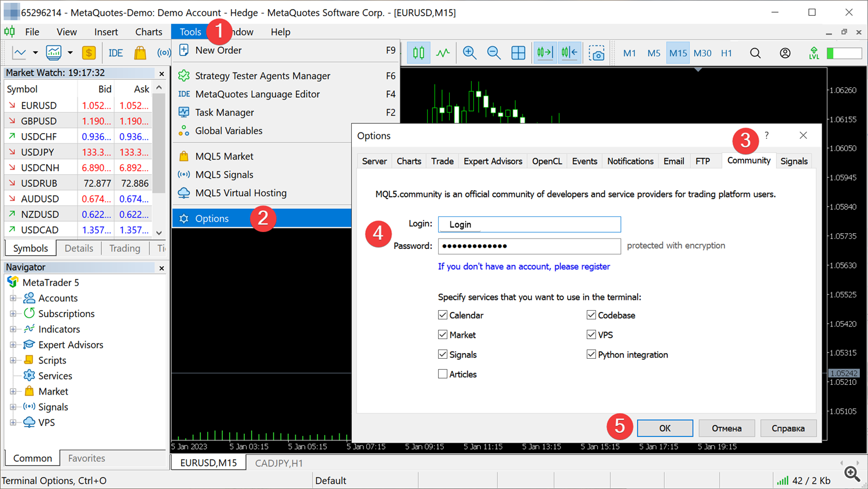Switch chart to M5 timeframe

654,53
